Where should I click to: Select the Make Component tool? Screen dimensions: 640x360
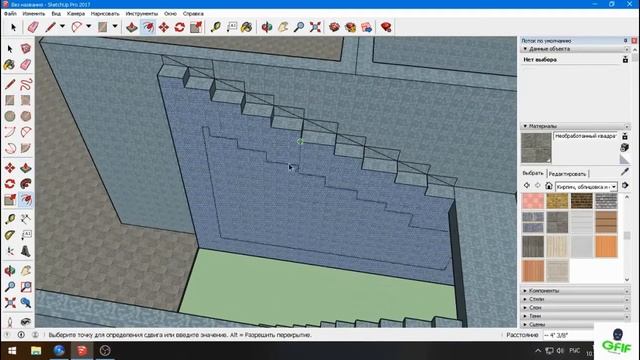pos(26,49)
